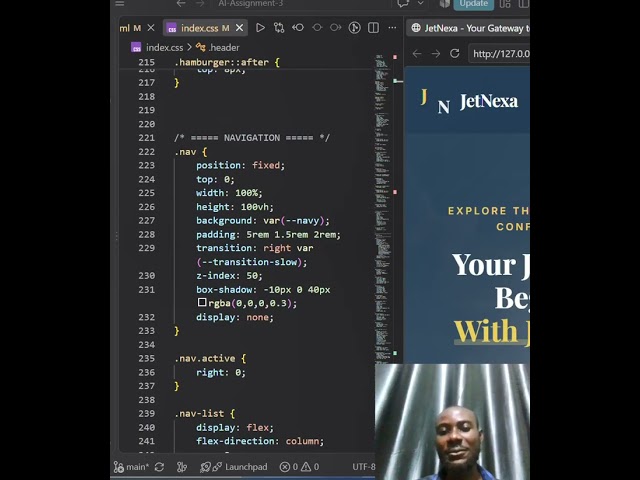Go to previous change icon
Screen dimensions: 640x480
(298, 28)
